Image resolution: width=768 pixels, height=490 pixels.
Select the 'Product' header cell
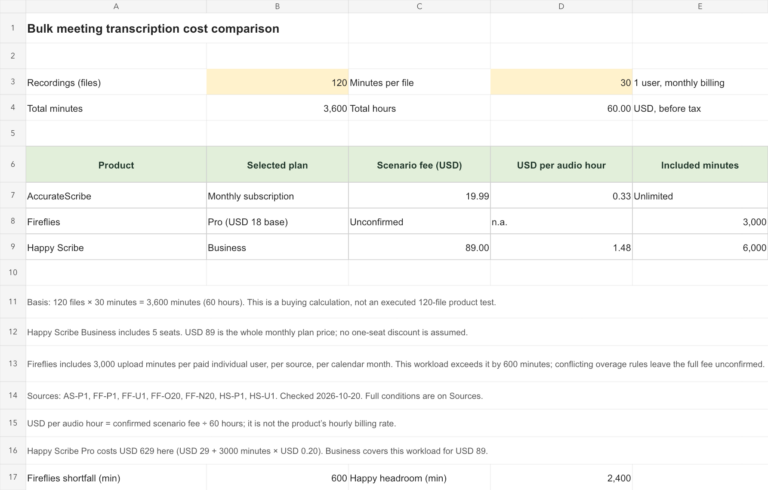click(116, 165)
